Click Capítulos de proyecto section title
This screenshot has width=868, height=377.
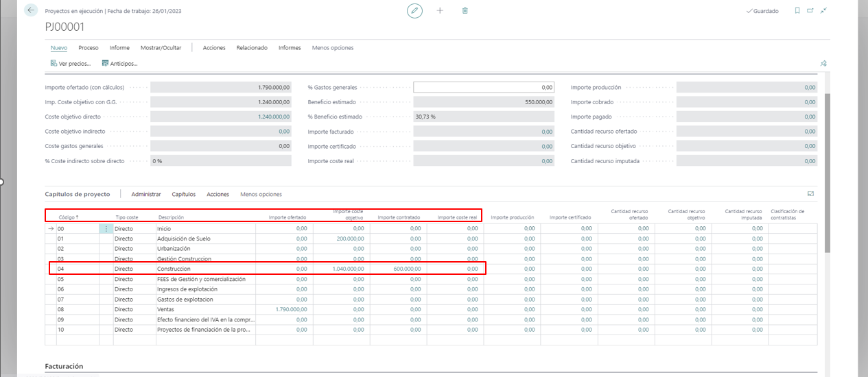78,194
